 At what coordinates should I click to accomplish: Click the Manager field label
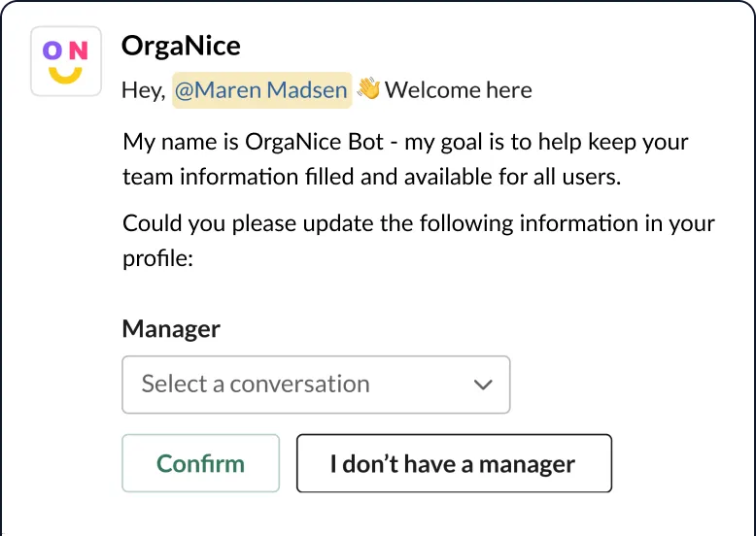tap(171, 329)
